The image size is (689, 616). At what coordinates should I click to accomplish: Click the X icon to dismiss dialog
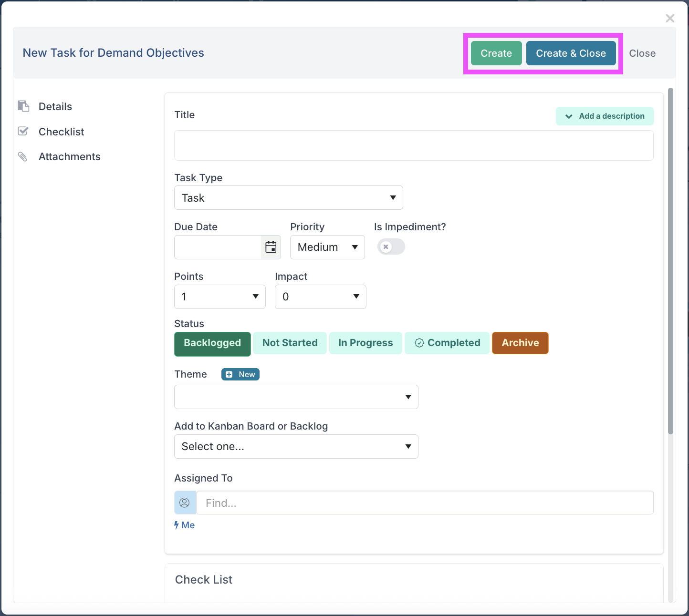tap(670, 18)
